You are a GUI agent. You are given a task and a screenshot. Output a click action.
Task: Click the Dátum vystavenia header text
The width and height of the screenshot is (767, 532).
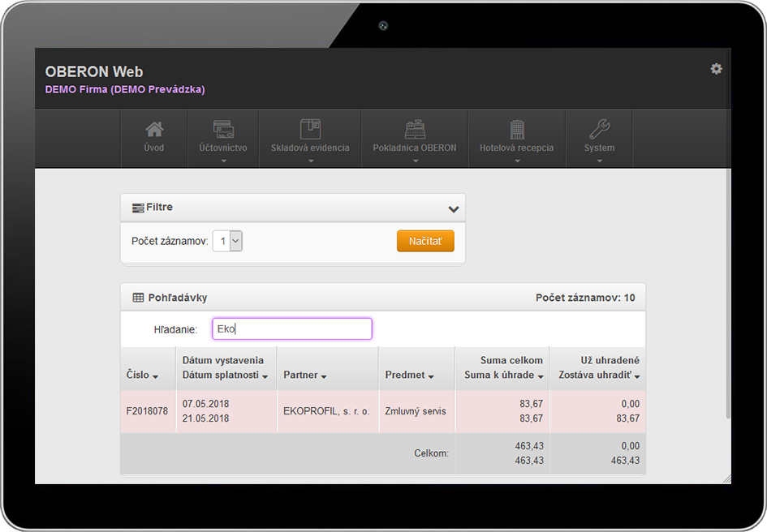pos(222,360)
